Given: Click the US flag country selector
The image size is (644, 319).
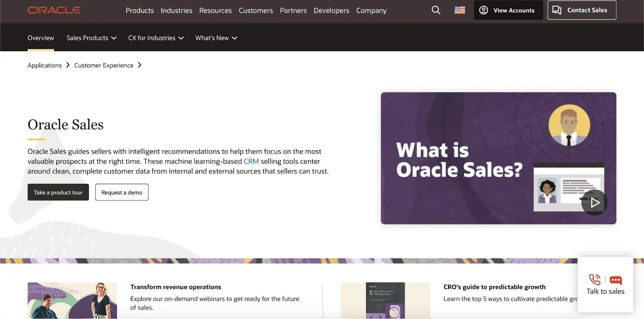Looking at the screenshot, I should (x=459, y=10).
